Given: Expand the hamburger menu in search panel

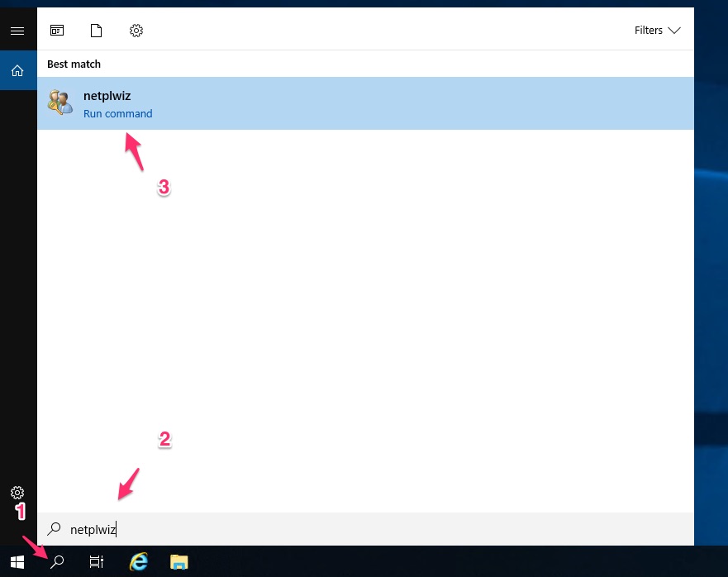Looking at the screenshot, I should tap(17, 31).
